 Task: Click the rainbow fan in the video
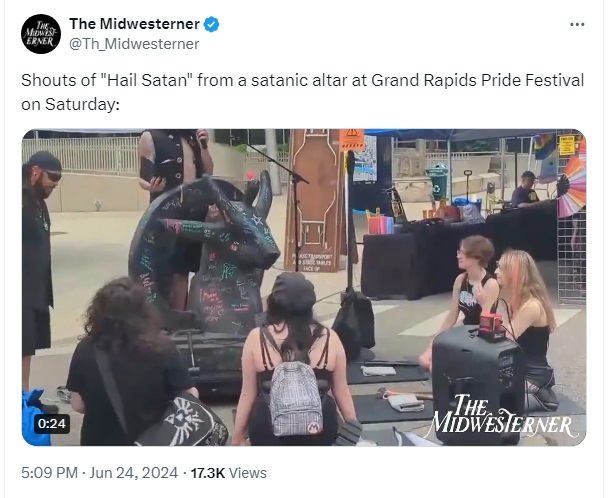point(572,186)
